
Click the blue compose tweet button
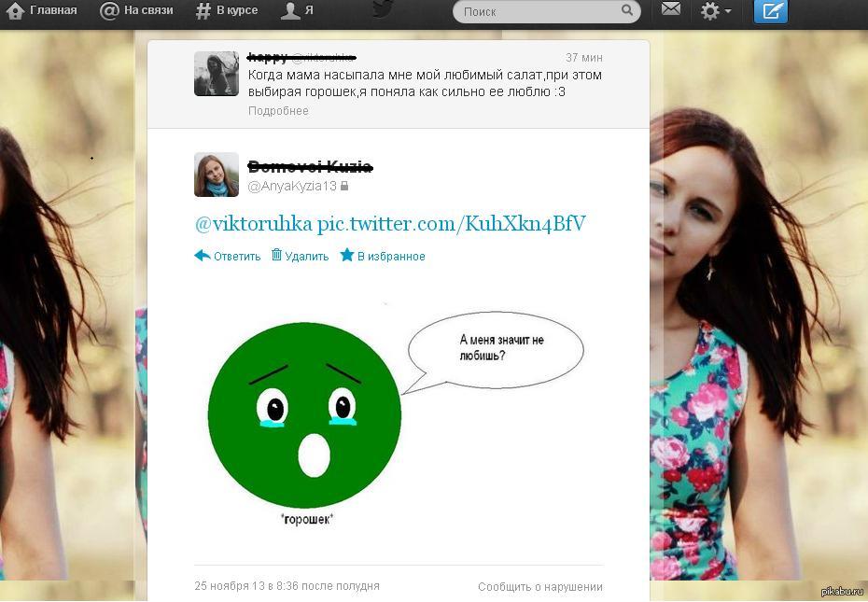771,11
